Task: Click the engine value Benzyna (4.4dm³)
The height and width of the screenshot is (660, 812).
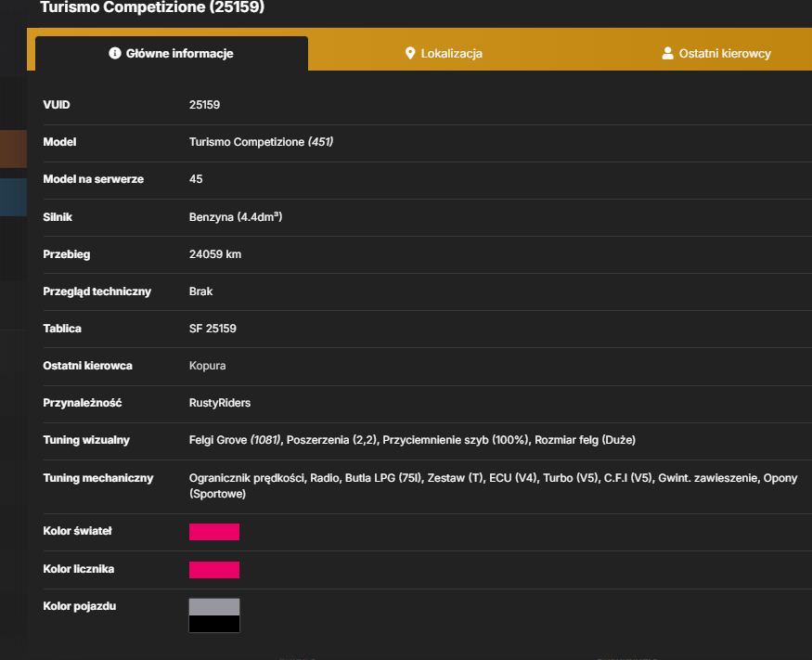Action: click(x=236, y=217)
